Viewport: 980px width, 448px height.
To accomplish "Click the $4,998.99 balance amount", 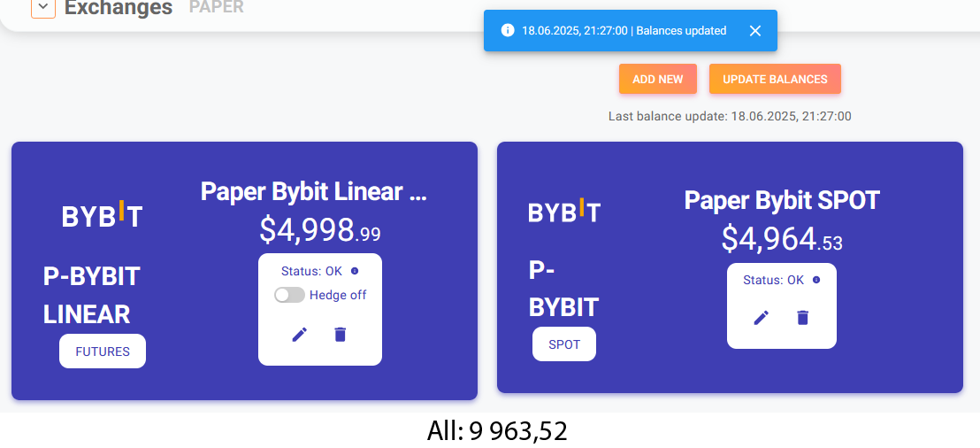I will coord(320,229).
